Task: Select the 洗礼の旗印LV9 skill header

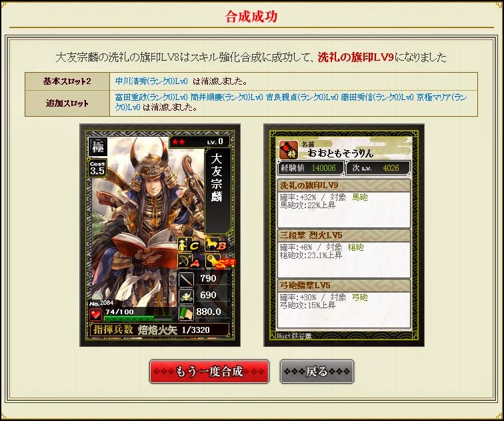Action: (343, 185)
